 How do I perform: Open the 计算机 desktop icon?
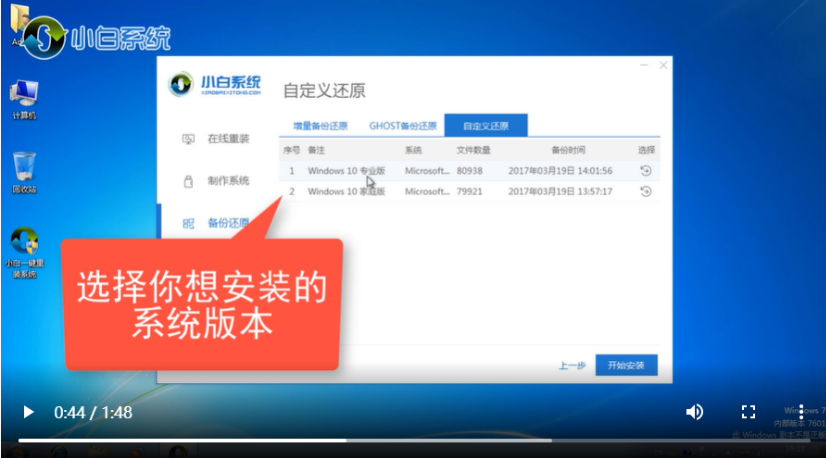click(24, 98)
